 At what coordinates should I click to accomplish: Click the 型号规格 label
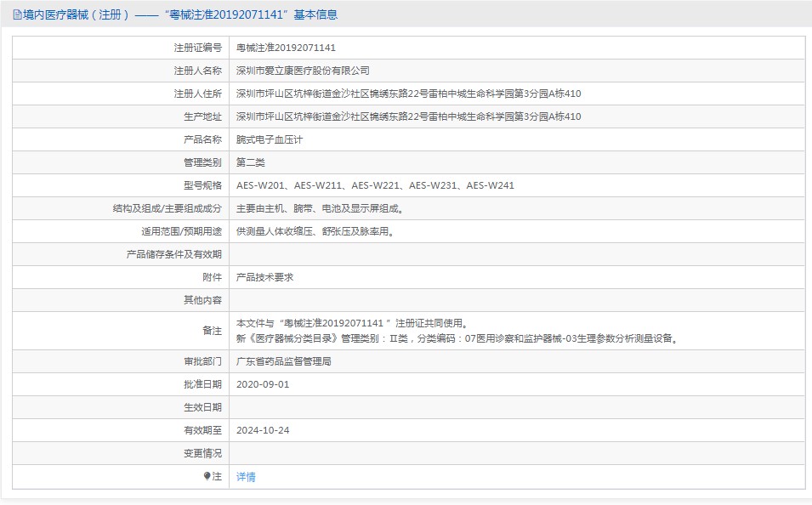click(x=202, y=185)
